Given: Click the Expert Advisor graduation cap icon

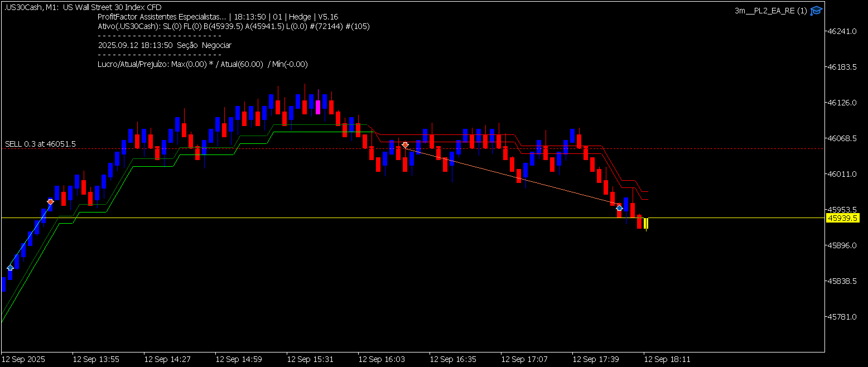Looking at the screenshot, I should (x=816, y=11).
